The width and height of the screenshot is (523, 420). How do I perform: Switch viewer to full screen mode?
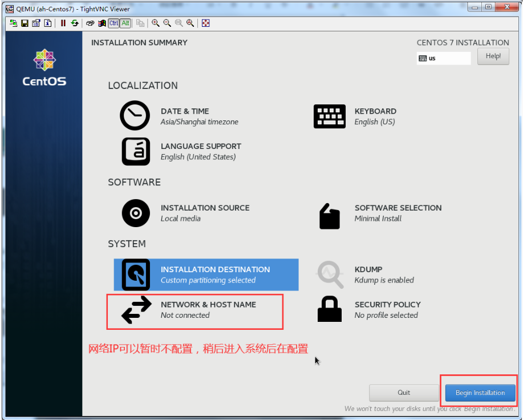[206, 23]
